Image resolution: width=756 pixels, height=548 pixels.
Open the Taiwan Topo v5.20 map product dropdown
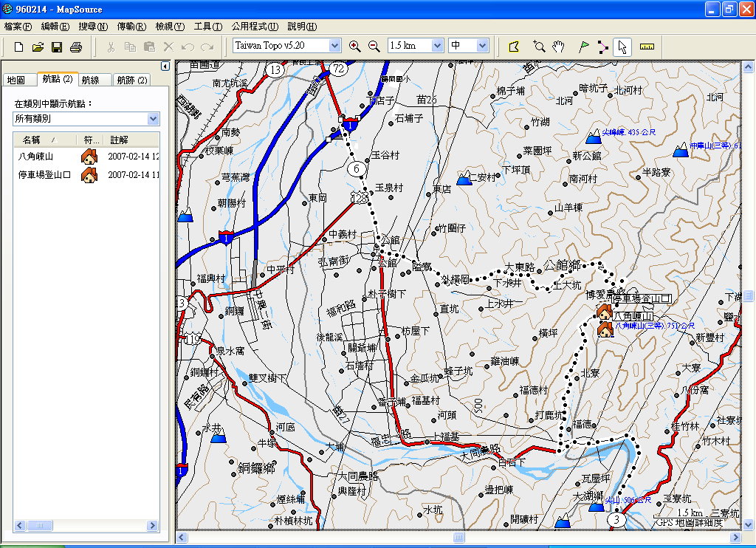[x=334, y=46]
